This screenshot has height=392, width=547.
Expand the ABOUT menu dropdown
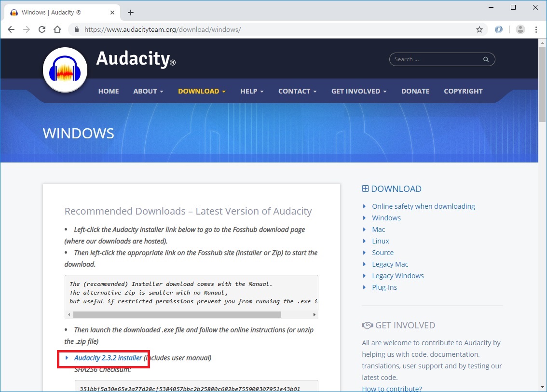[148, 91]
